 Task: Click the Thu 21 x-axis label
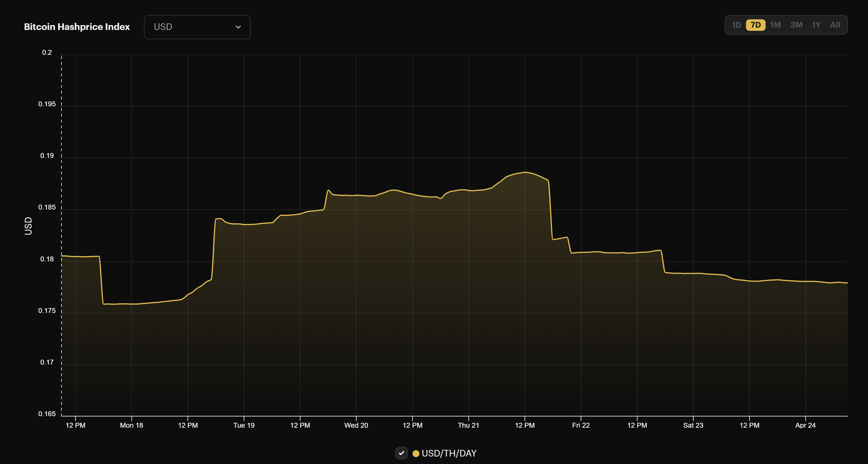468,425
